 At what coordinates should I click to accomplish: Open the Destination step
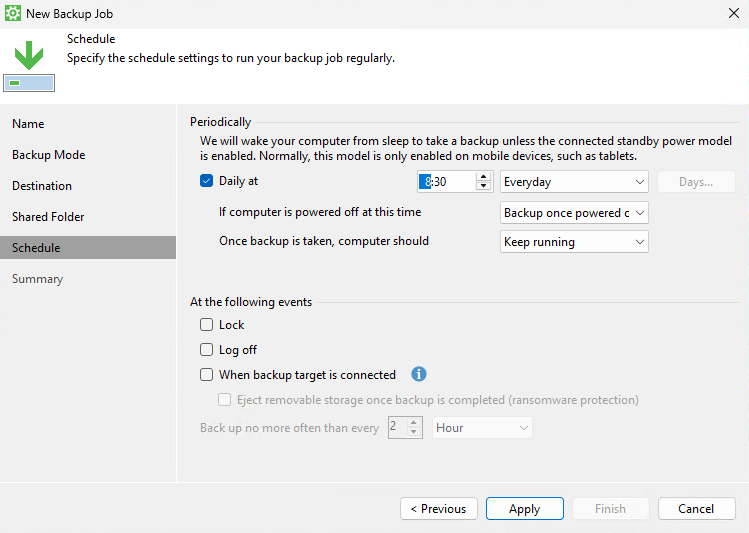42,186
